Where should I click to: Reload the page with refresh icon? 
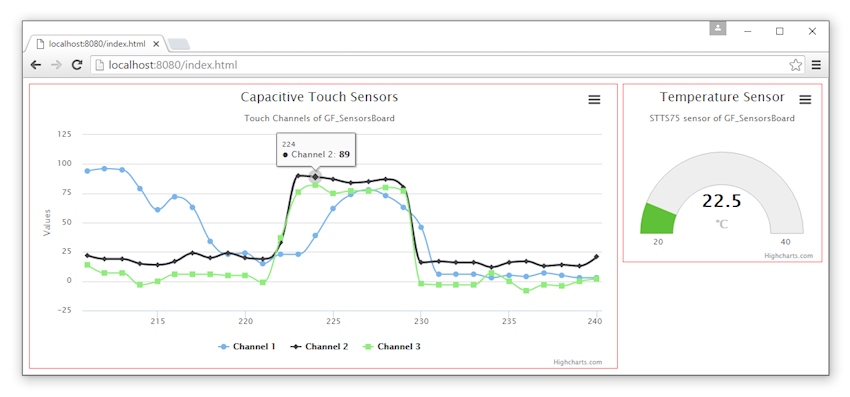(x=77, y=65)
